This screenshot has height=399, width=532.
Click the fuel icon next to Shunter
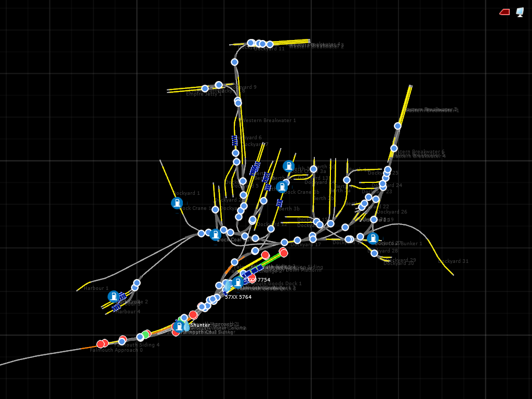pos(179,326)
